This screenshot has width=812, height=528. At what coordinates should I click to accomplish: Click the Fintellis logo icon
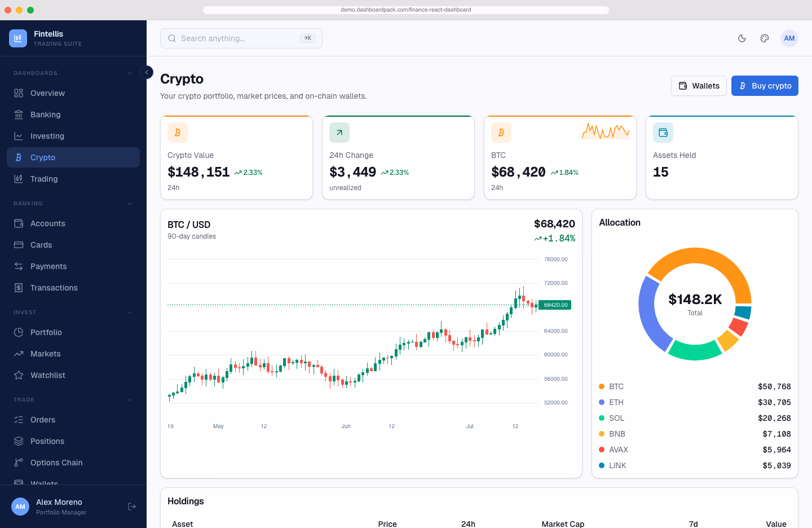pos(18,38)
